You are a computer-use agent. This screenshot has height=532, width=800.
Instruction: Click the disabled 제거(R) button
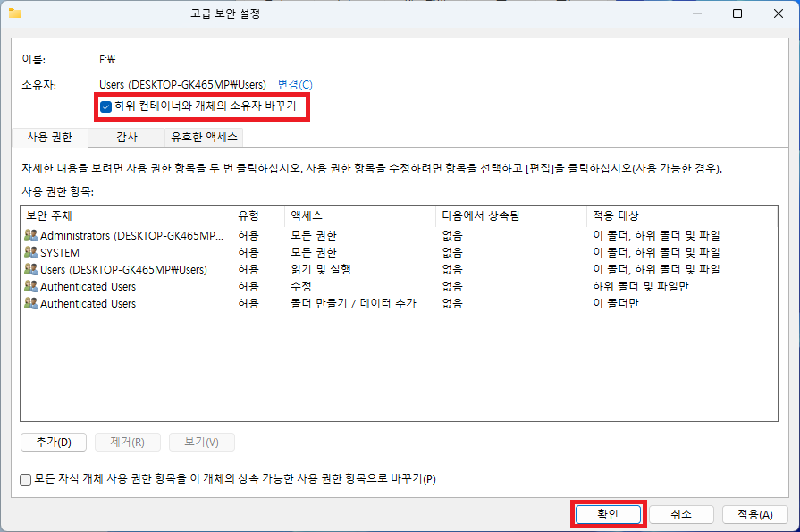(x=128, y=442)
